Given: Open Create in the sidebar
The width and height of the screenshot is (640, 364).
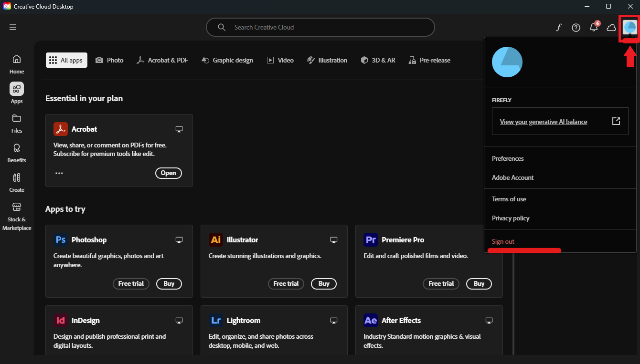Looking at the screenshot, I should click(x=17, y=182).
